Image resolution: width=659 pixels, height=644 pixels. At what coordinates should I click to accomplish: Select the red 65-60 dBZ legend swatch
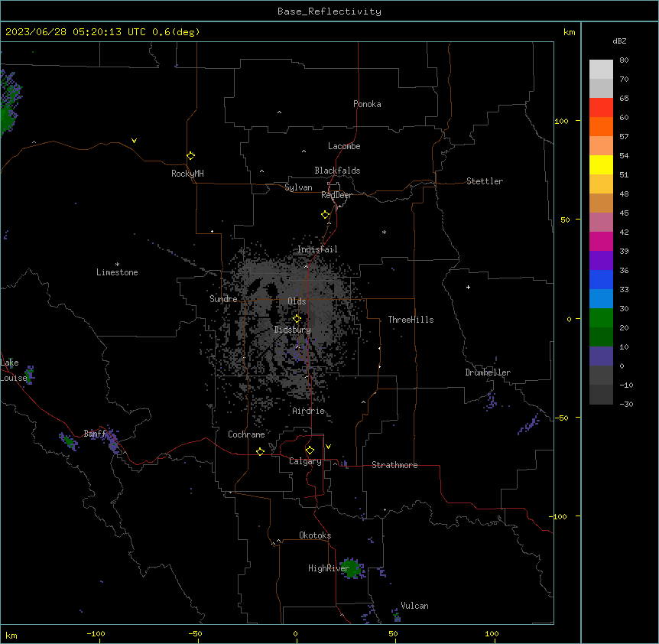pos(601,107)
